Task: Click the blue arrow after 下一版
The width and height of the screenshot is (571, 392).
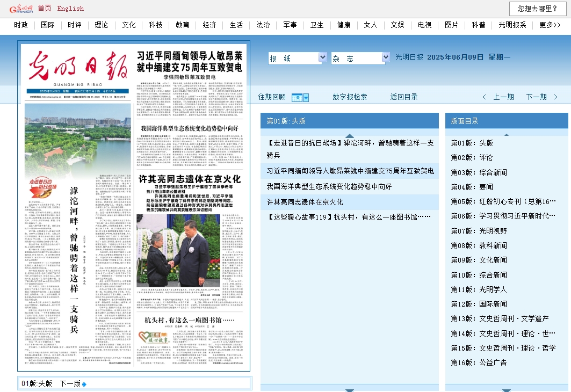Action: 84,384
